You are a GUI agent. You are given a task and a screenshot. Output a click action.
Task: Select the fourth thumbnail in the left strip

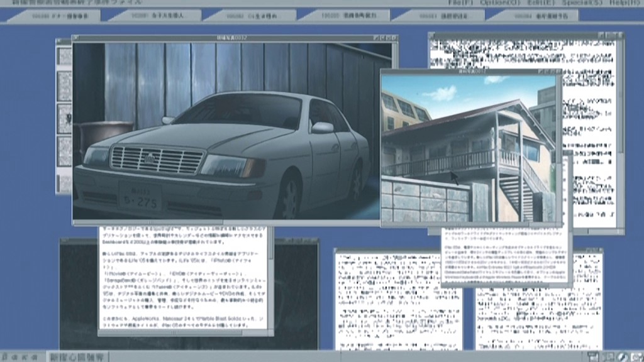(65, 151)
